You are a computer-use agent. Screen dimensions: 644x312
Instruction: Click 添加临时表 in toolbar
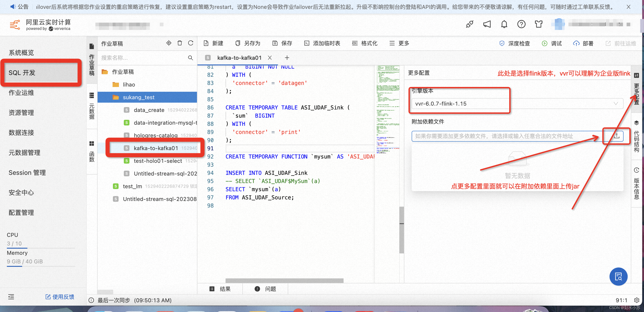(322, 43)
